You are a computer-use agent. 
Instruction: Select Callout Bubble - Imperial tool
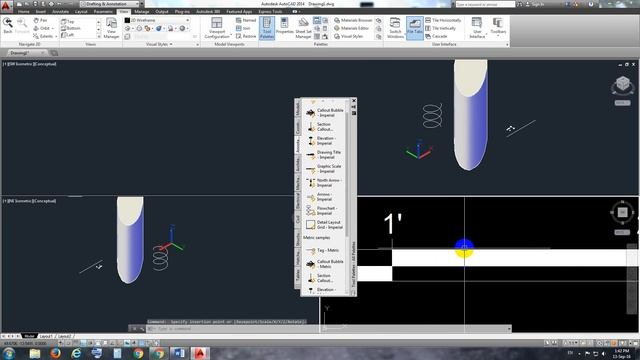click(x=325, y=113)
